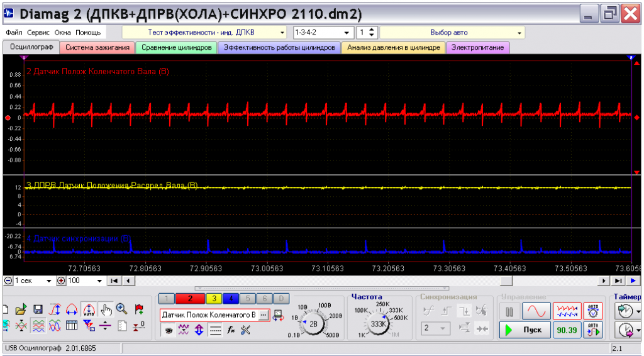Select the hand pan tool
Image resolution: width=644 pixels, height=356 pixels.
pos(106,309)
